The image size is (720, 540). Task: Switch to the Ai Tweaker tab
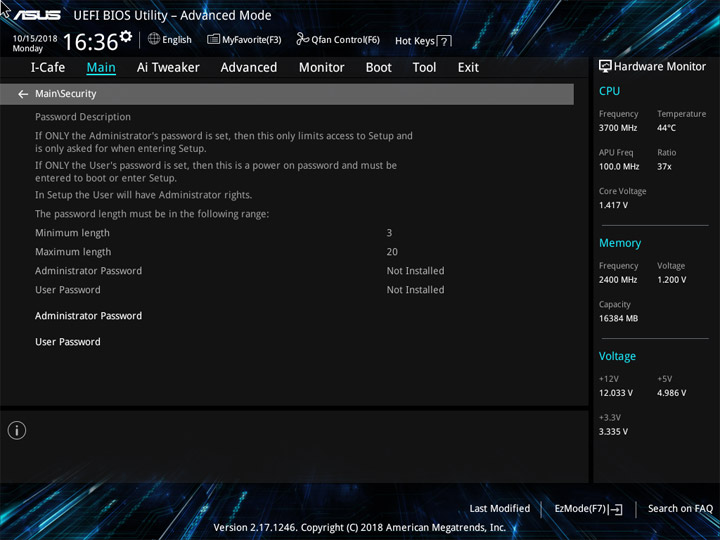pyautogui.click(x=168, y=68)
